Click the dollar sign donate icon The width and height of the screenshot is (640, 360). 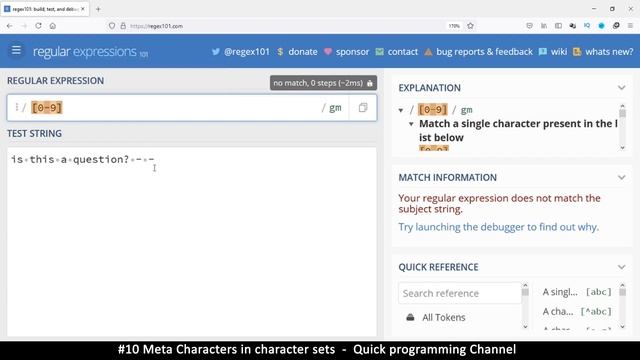[x=280, y=52]
